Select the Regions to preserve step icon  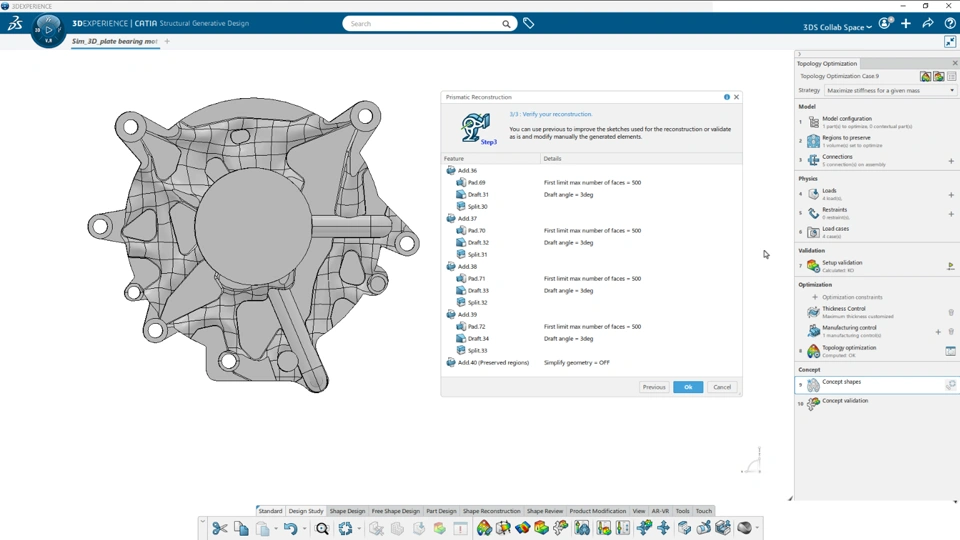point(813,141)
